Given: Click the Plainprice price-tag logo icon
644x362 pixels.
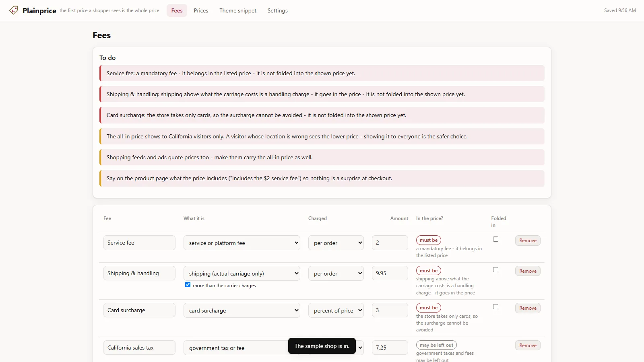Looking at the screenshot, I should coord(14,10).
